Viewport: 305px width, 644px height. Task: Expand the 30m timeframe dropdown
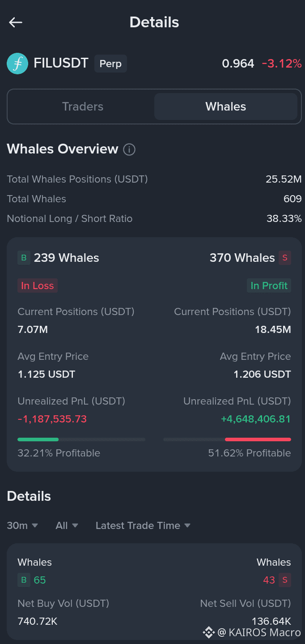pyautogui.click(x=22, y=525)
